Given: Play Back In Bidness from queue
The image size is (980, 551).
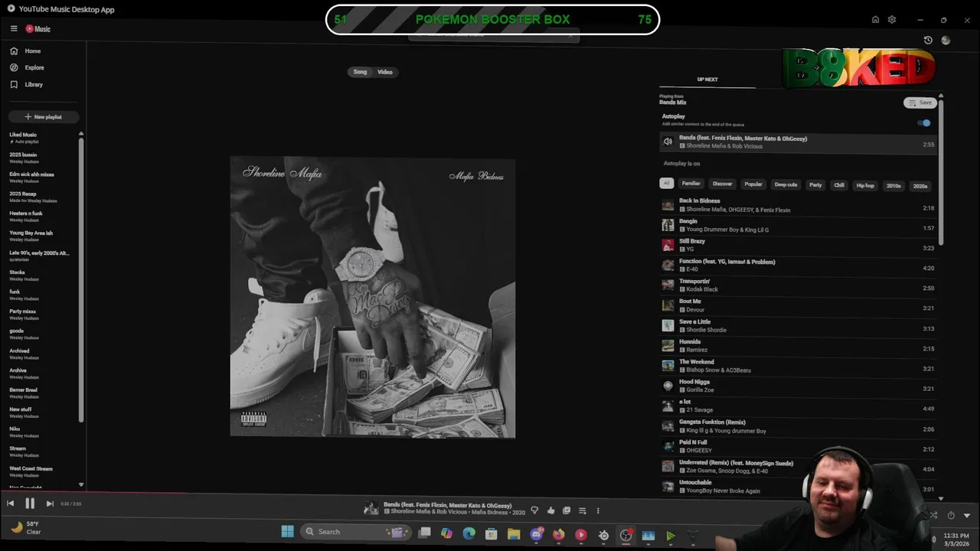Looking at the screenshot, I should click(x=797, y=205).
